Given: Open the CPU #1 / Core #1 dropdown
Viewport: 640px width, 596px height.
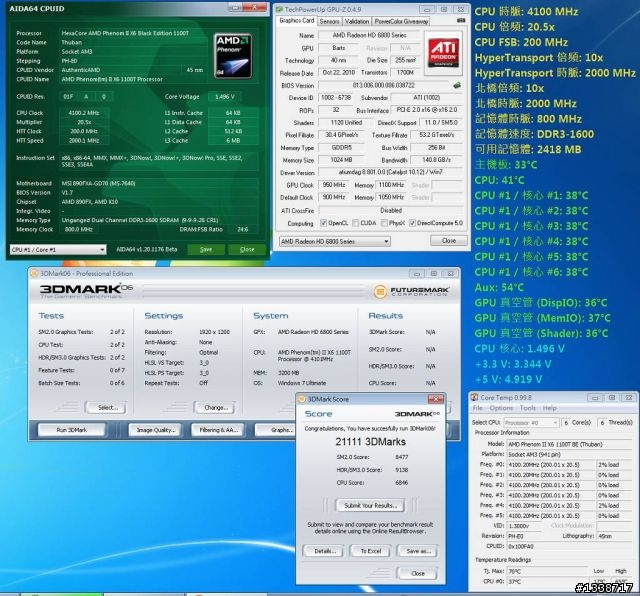Looking at the screenshot, I should [58, 249].
